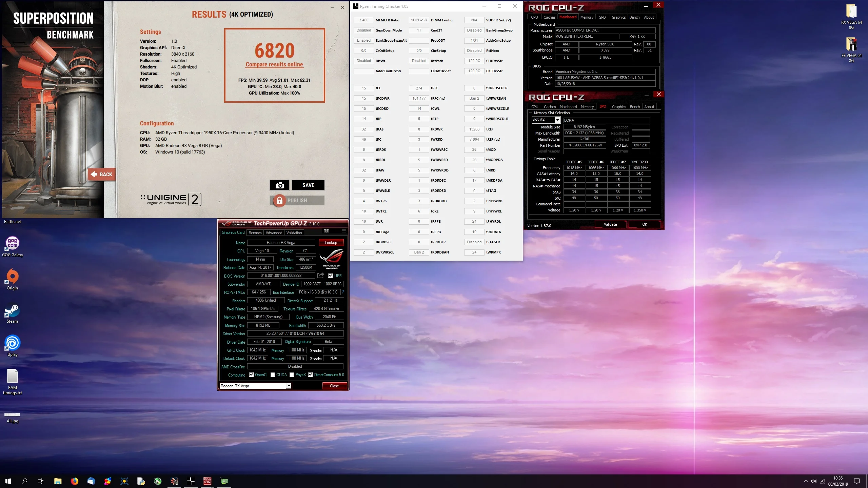This screenshot has width=868, height=488.
Task: Click the BIOS export share icon in GPU-Z
Action: (x=320, y=276)
